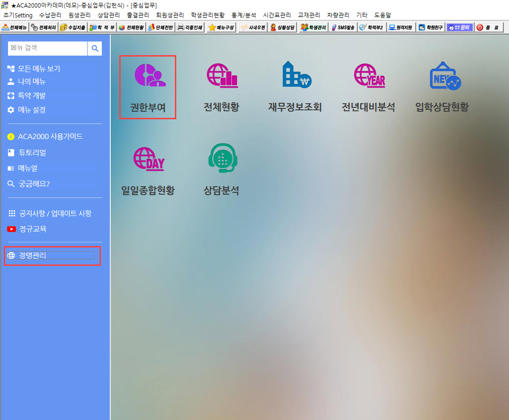
Task: Open the 전체현황 overview icon
Action: point(222,76)
